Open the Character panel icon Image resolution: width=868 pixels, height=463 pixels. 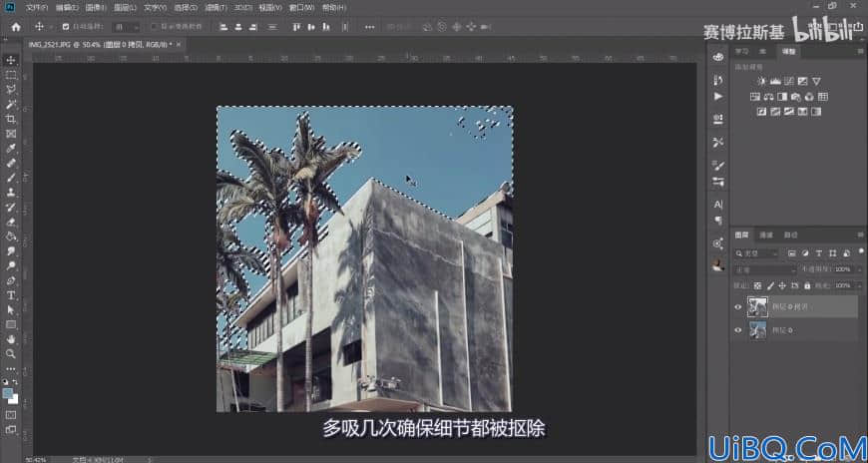(718, 205)
